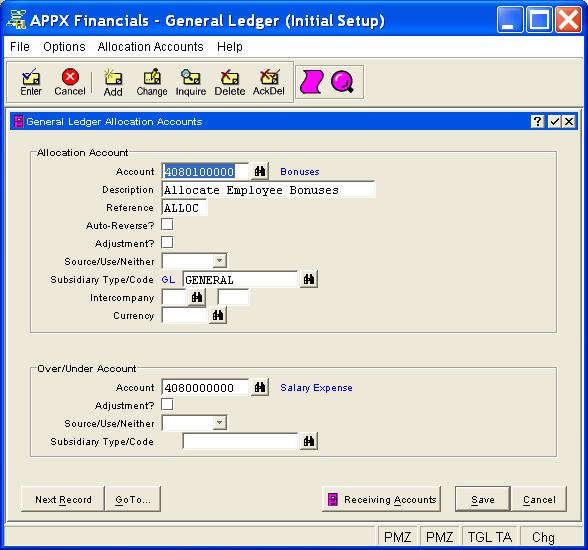Image resolution: width=588 pixels, height=550 pixels.
Task: Select Add mode in toolbar
Action: [113, 82]
